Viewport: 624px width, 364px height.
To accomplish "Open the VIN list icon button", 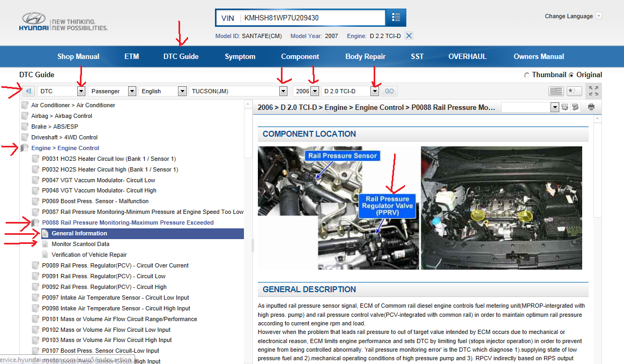I will click(x=396, y=18).
